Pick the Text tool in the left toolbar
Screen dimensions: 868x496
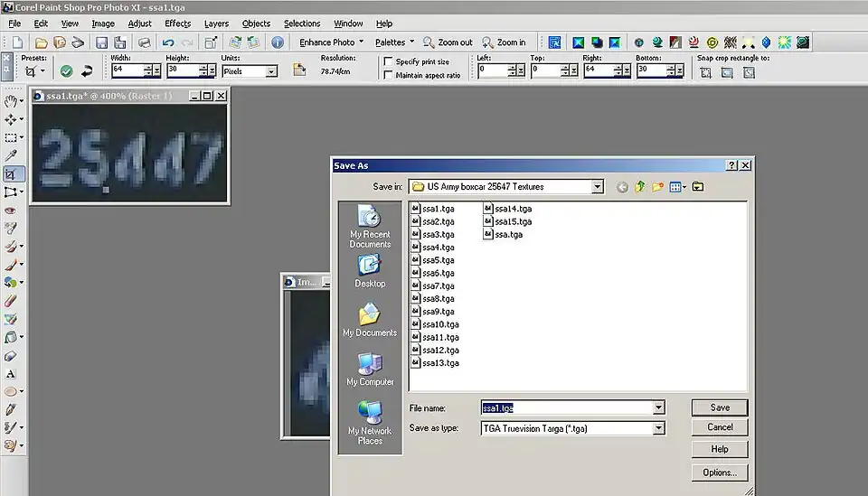point(11,373)
